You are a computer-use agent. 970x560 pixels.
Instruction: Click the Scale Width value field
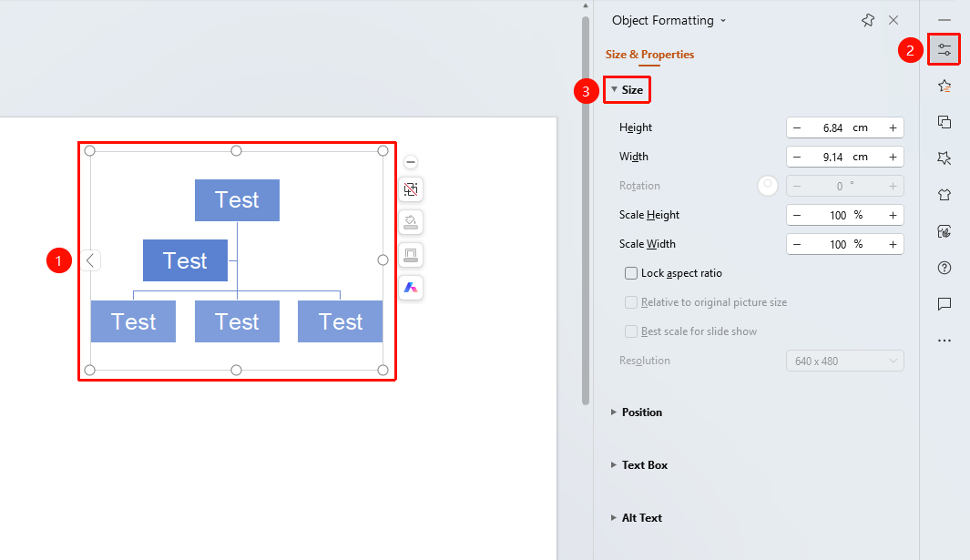tap(844, 244)
